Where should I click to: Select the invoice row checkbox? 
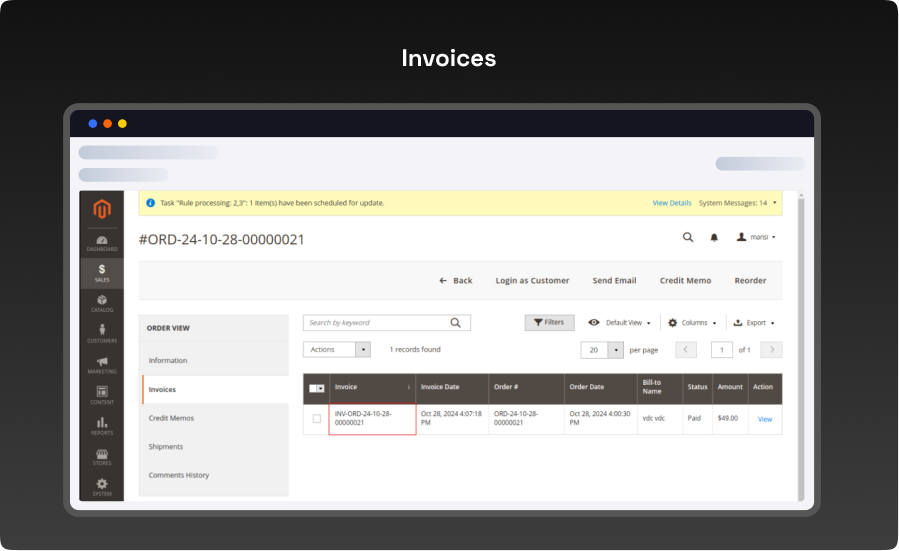coord(317,419)
